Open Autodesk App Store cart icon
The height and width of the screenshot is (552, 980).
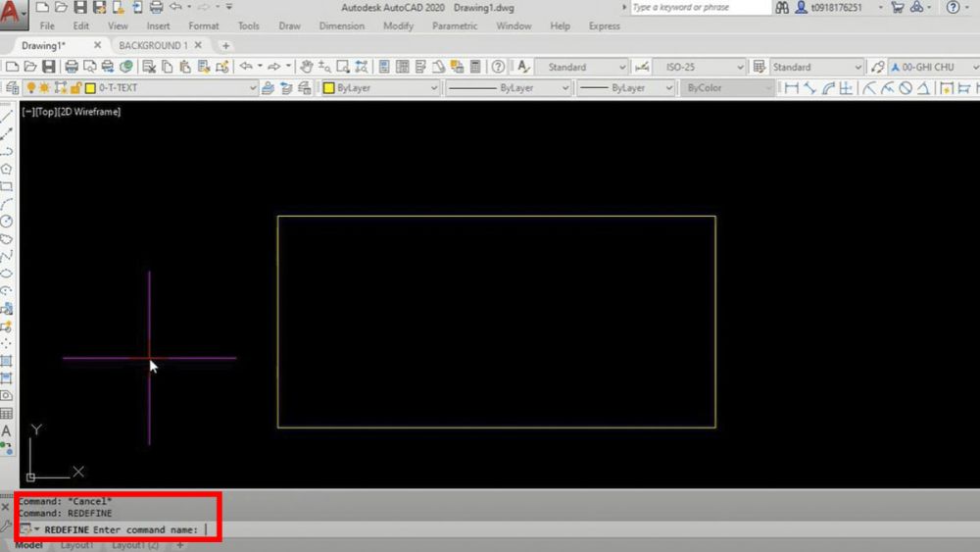point(898,8)
